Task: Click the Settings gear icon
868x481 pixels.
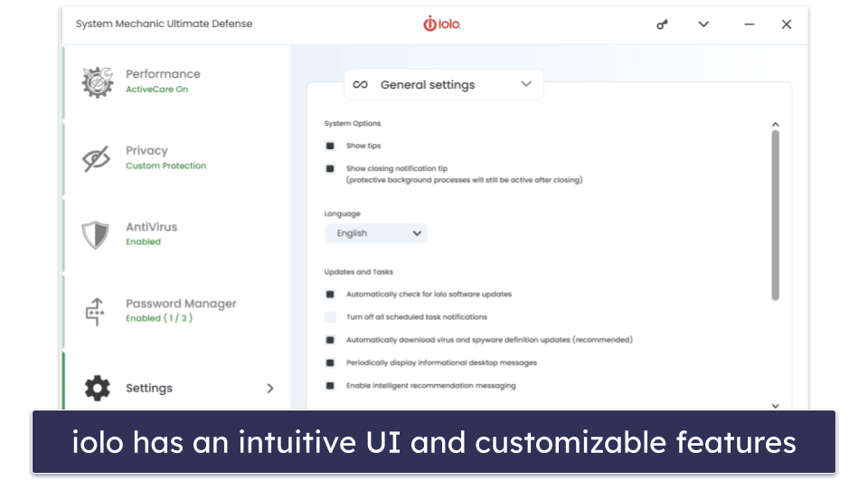Action: click(98, 388)
